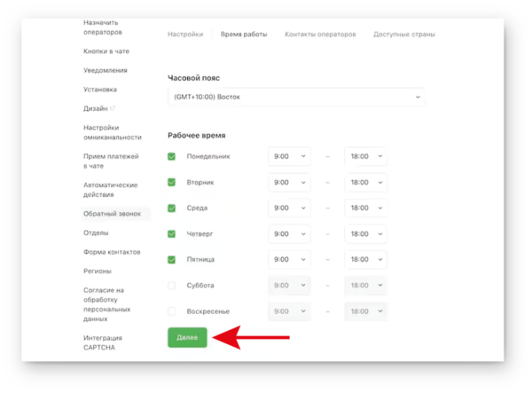Open Регионы in the sidebar
The height and width of the screenshot is (393, 532).
pyautogui.click(x=98, y=271)
